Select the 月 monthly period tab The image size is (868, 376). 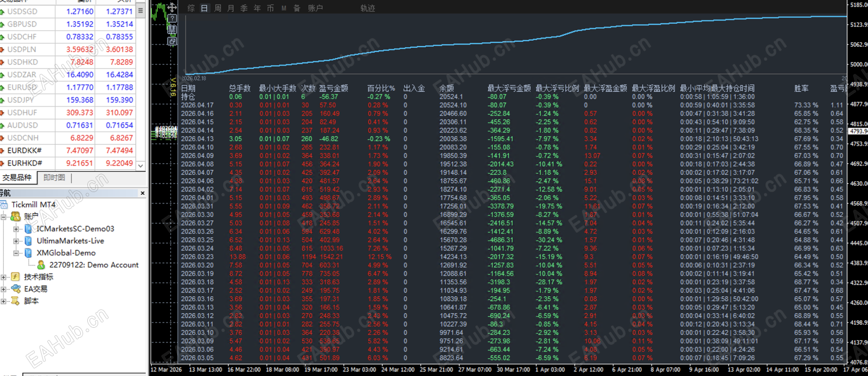231,8
